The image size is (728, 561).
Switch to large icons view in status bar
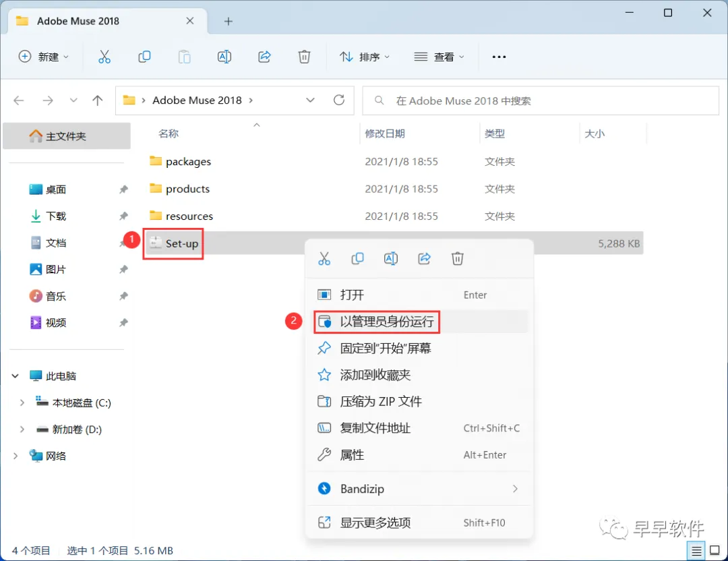coord(715,551)
